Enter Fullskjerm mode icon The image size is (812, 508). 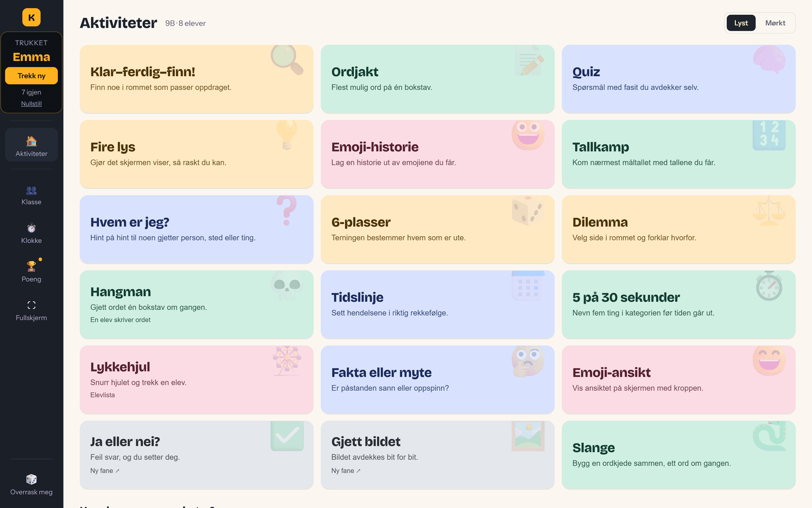31,305
